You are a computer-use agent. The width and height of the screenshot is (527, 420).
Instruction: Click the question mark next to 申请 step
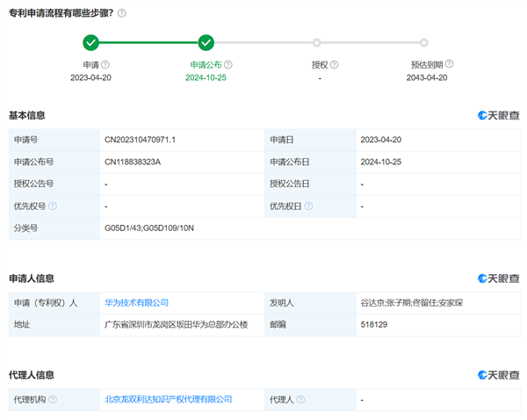coord(105,65)
